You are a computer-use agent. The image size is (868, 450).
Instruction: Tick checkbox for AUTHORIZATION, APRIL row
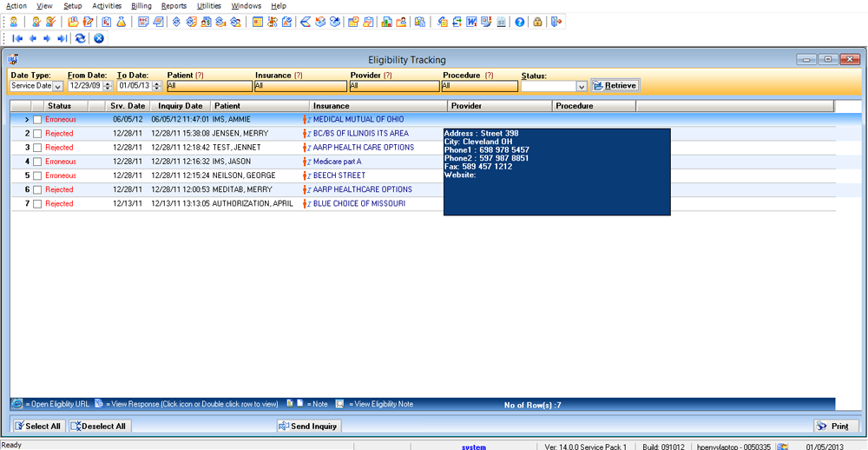(37, 204)
